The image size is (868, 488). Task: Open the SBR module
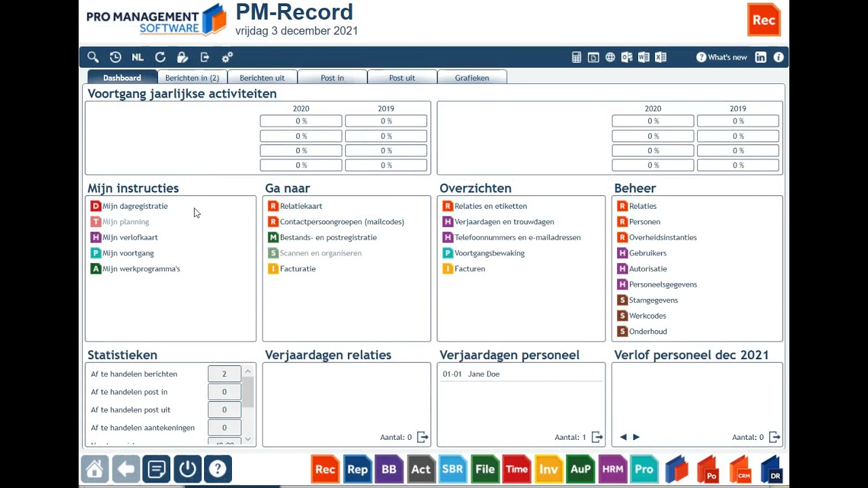pos(453,469)
